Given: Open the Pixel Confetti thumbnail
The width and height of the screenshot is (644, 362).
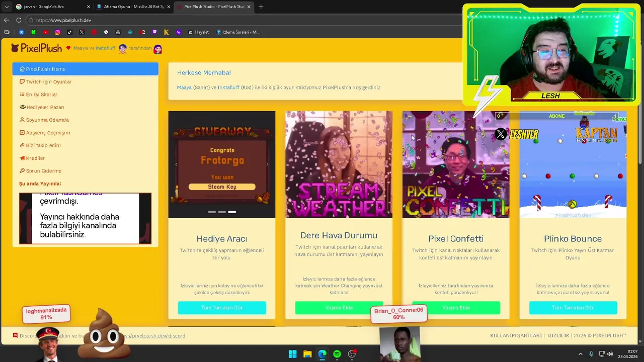Looking at the screenshot, I should [x=456, y=164].
